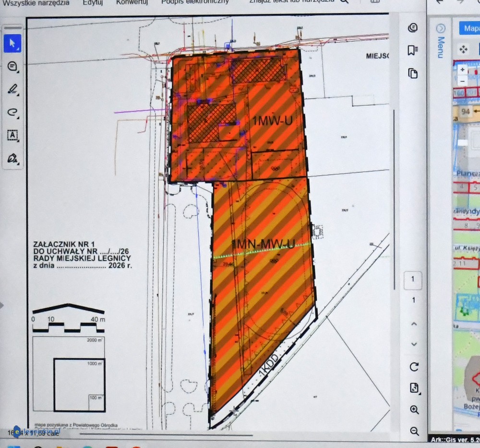
Task: Go to the previous page with up chevron
Action: click(414, 324)
